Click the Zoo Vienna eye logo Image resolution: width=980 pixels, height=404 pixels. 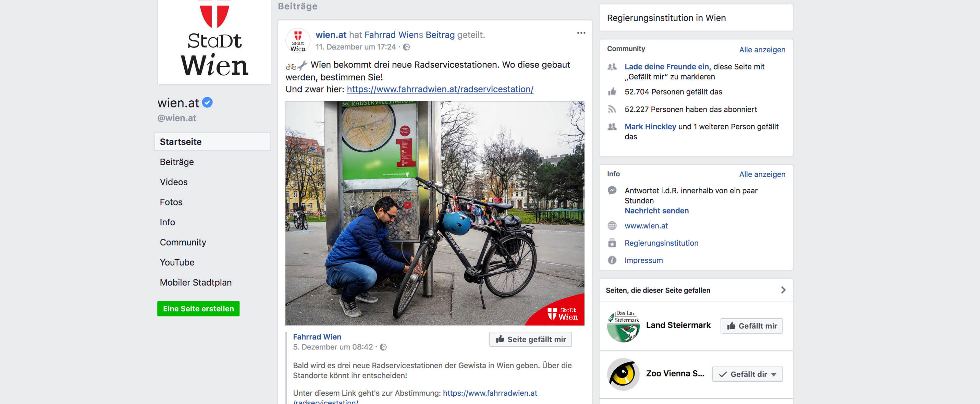[x=623, y=374]
